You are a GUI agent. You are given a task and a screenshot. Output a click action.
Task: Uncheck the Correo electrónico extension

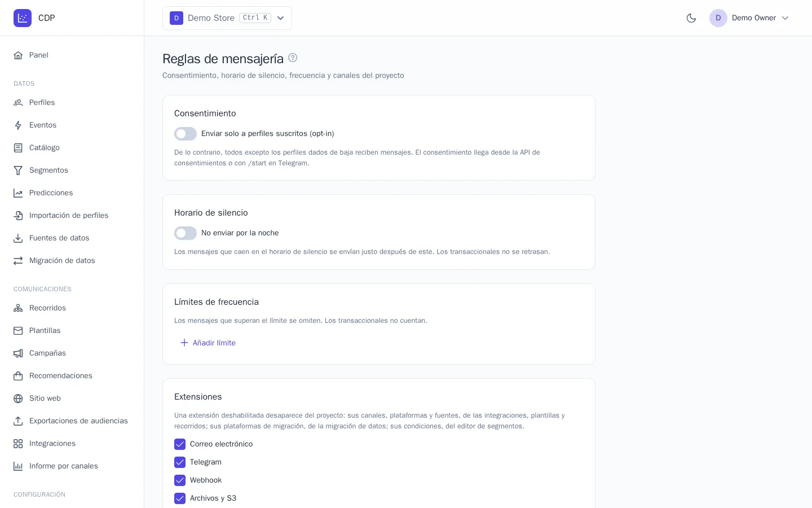[x=180, y=444]
